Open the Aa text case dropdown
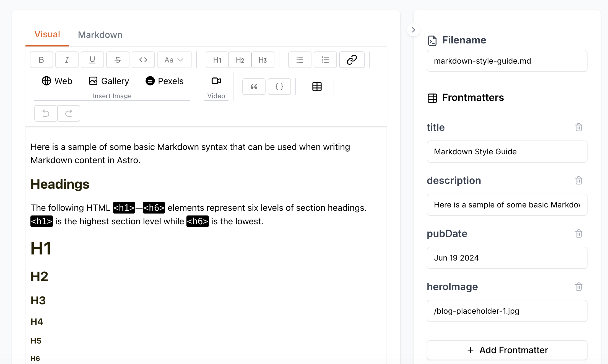Screen dimensions: 608x364 [x=174, y=60]
